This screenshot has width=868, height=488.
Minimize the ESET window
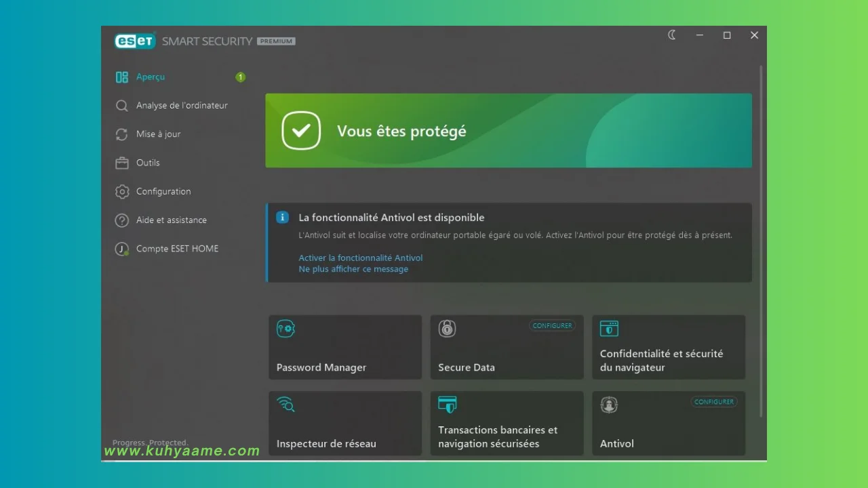point(700,35)
